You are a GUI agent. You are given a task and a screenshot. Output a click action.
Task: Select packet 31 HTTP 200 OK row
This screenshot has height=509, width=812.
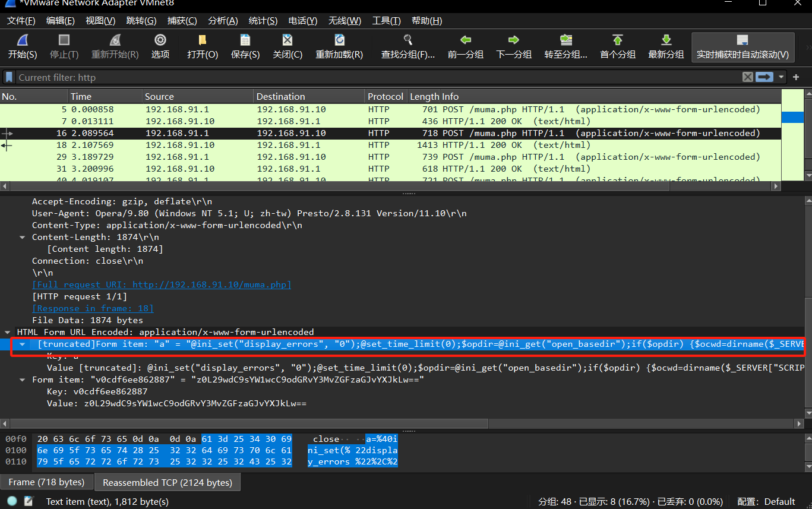pos(390,169)
